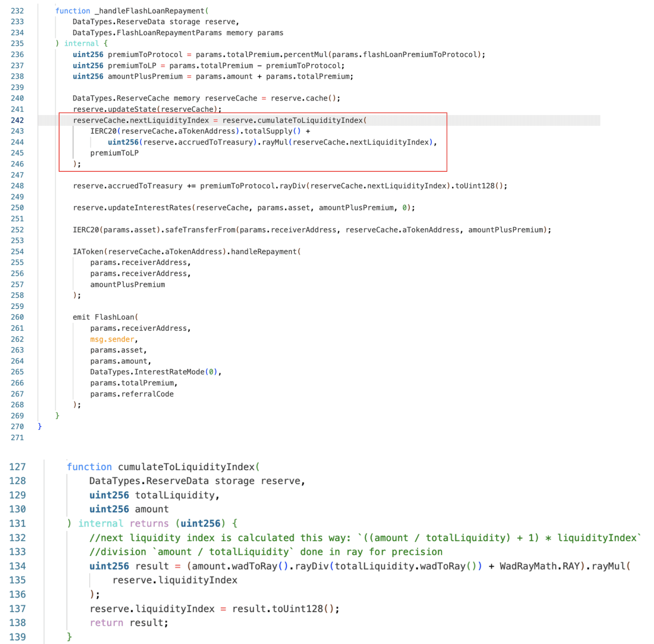
Task: Place cursor on premiumToLP at line 245
Action: (x=114, y=153)
